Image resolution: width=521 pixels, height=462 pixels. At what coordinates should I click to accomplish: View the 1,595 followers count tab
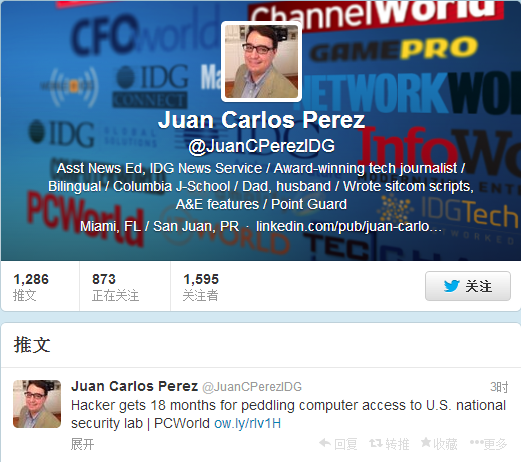coord(201,286)
